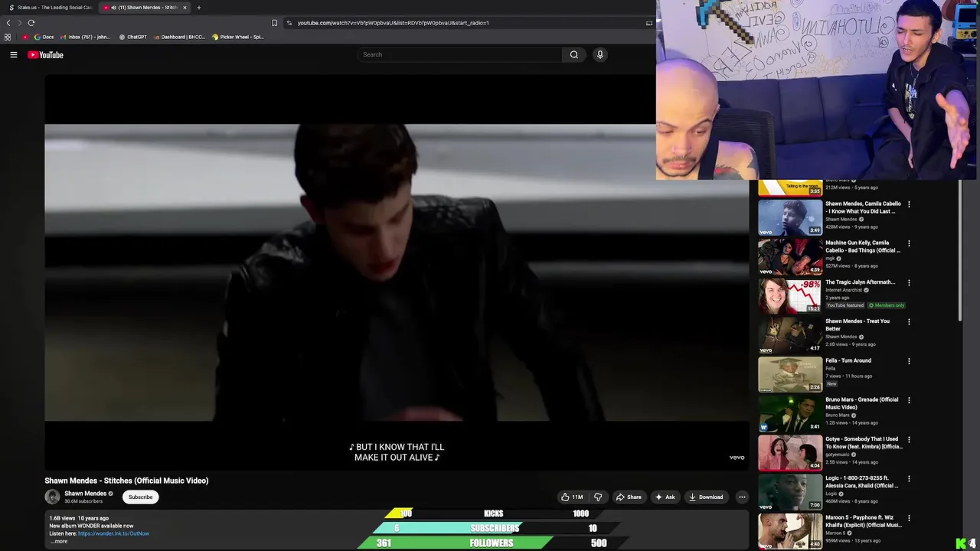980x551 pixels.
Task: Play the Fella Turn Around thumbnail
Action: pyautogui.click(x=790, y=374)
